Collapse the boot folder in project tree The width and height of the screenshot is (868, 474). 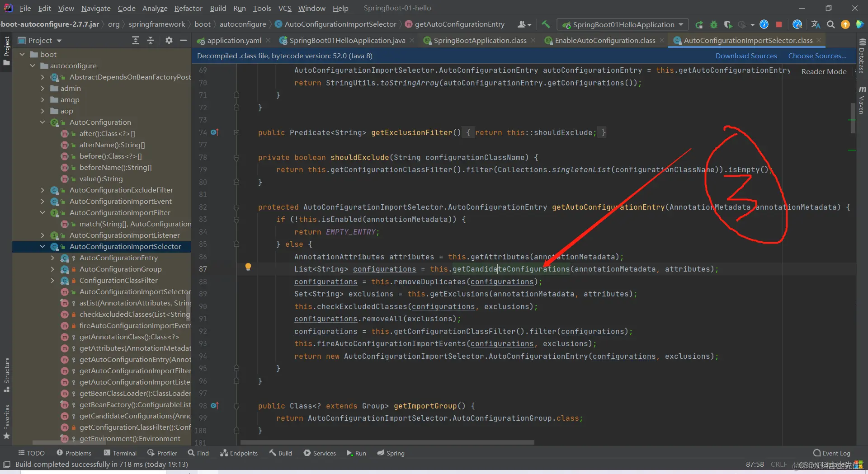point(22,54)
